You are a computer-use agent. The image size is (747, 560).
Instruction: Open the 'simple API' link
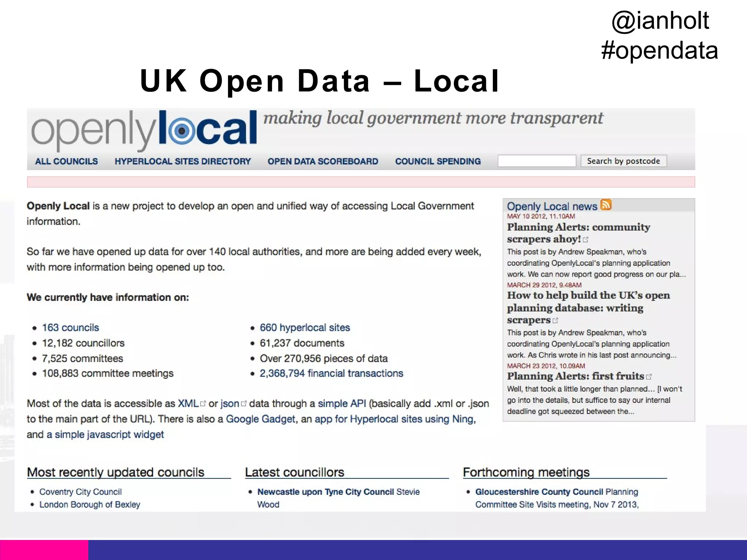click(x=342, y=404)
